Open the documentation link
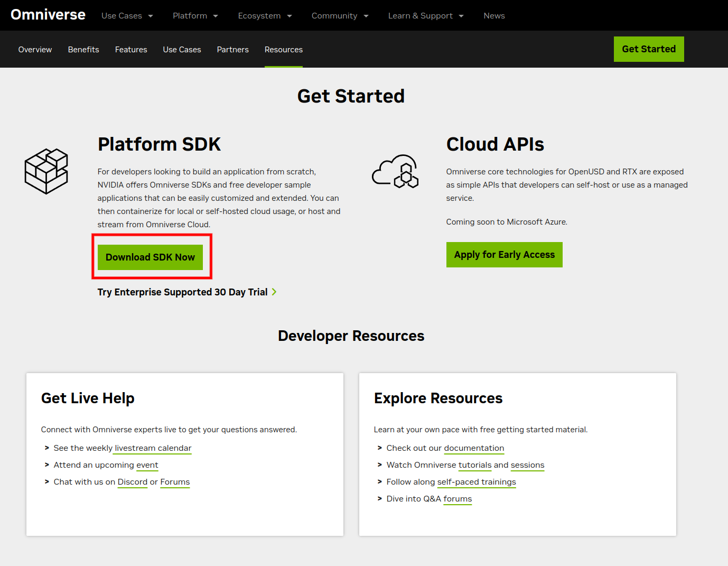The width and height of the screenshot is (728, 566). pyautogui.click(x=474, y=448)
